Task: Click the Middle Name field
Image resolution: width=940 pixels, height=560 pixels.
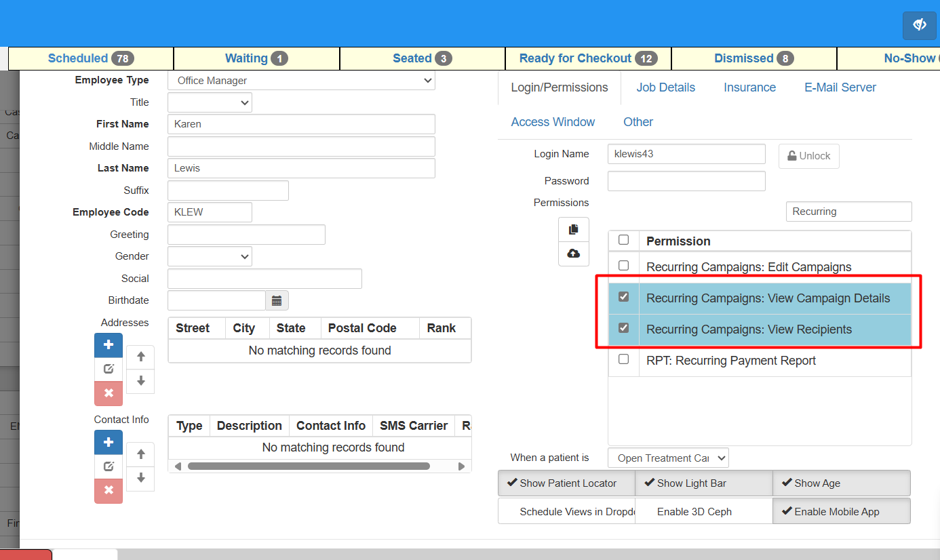Action: point(301,146)
